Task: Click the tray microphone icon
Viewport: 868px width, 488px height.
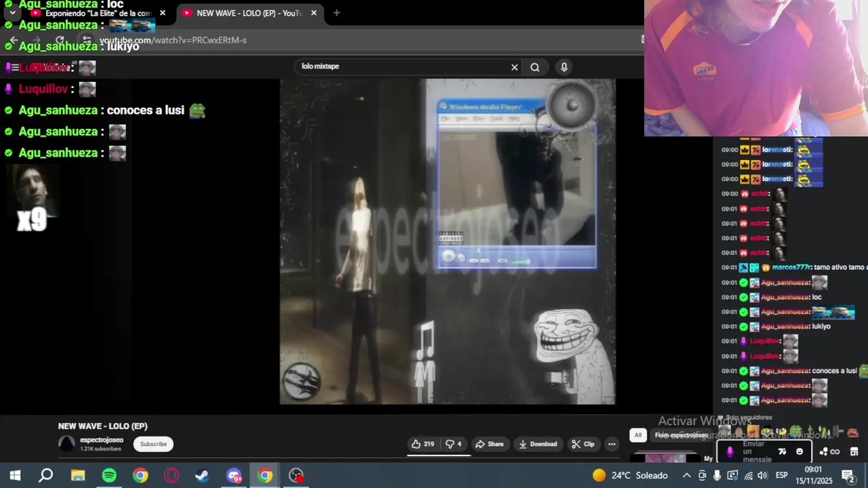Action: [x=717, y=475]
